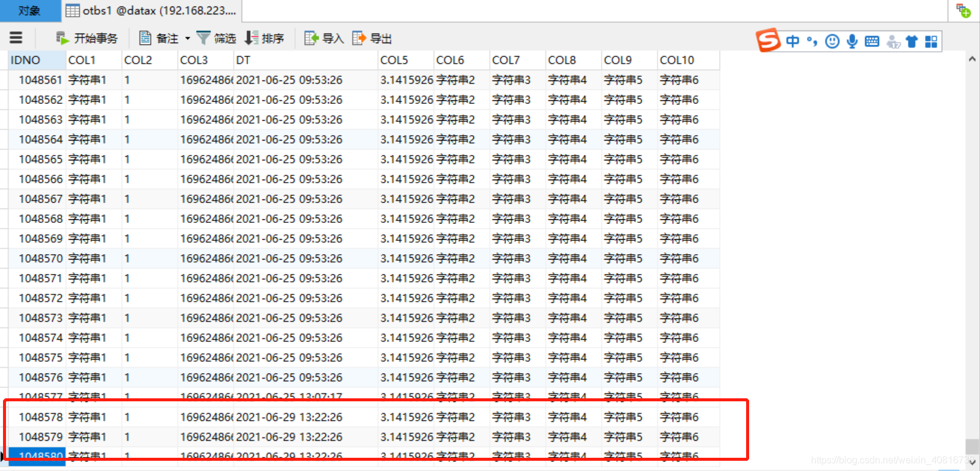Viewport: 980px width, 471px height.
Task: Open the soft keyboard icon in Sogou bar
Action: click(872, 41)
